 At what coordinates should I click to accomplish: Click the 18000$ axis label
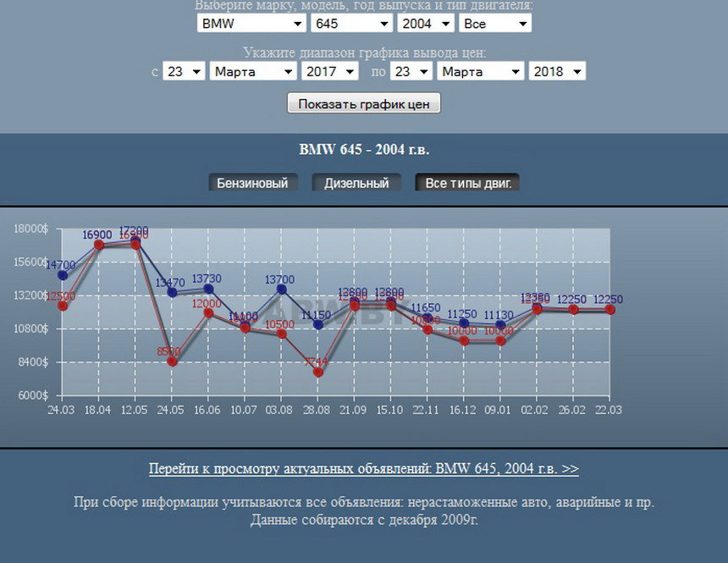pos(30,229)
